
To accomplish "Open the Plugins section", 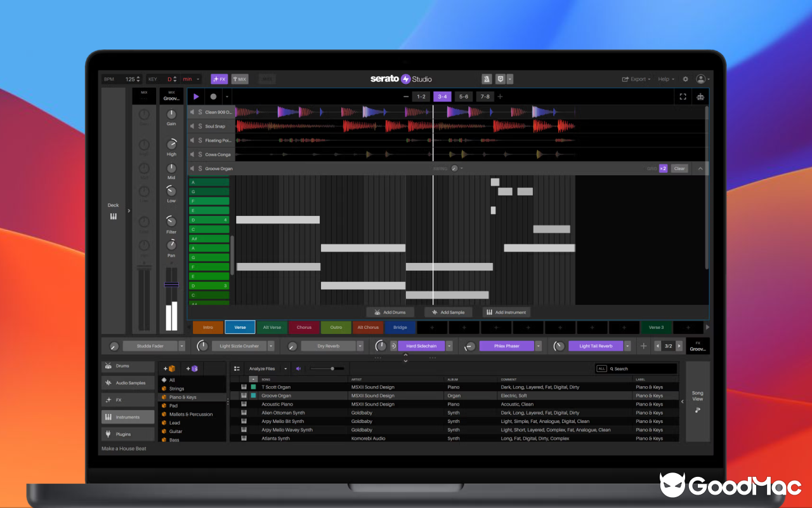I will click(x=127, y=434).
